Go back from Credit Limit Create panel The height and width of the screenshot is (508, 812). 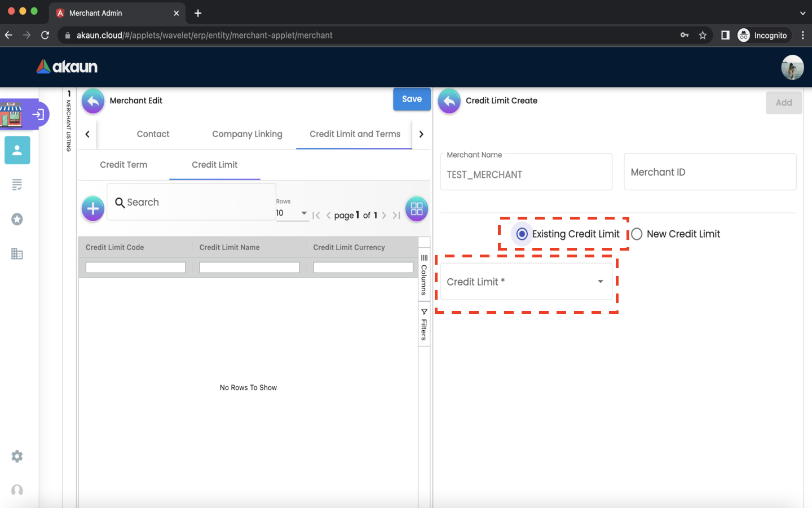[449, 101]
